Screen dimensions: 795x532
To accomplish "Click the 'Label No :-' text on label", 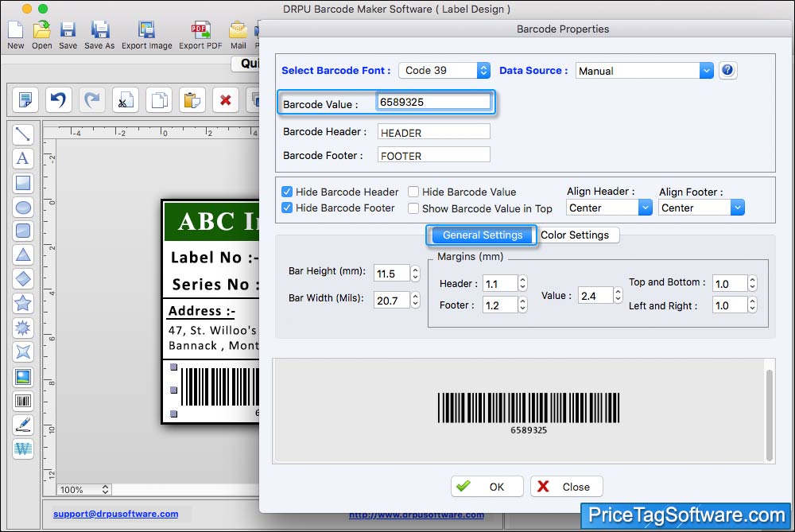I will tap(214, 258).
